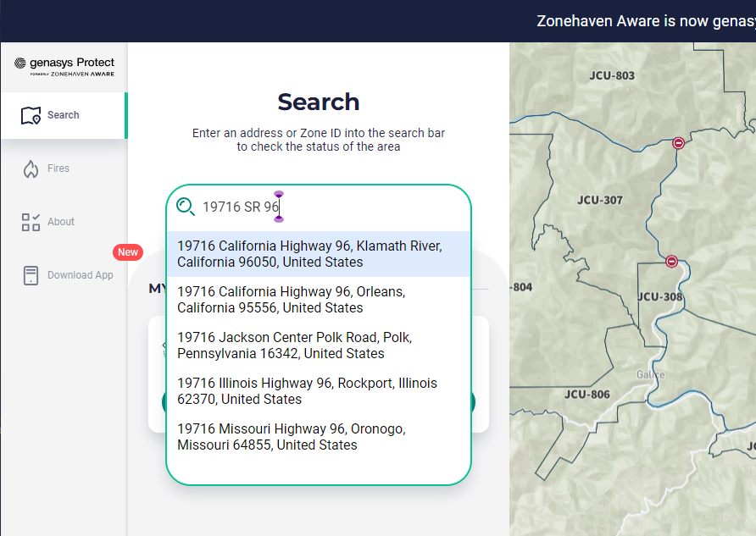Open the About sidebar tab
Image resolution: width=756 pixels, height=536 pixels.
[x=64, y=222]
